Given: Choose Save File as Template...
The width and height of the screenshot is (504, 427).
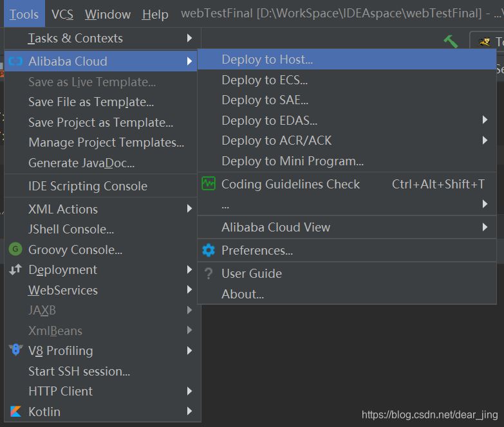Looking at the screenshot, I should point(101,102).
